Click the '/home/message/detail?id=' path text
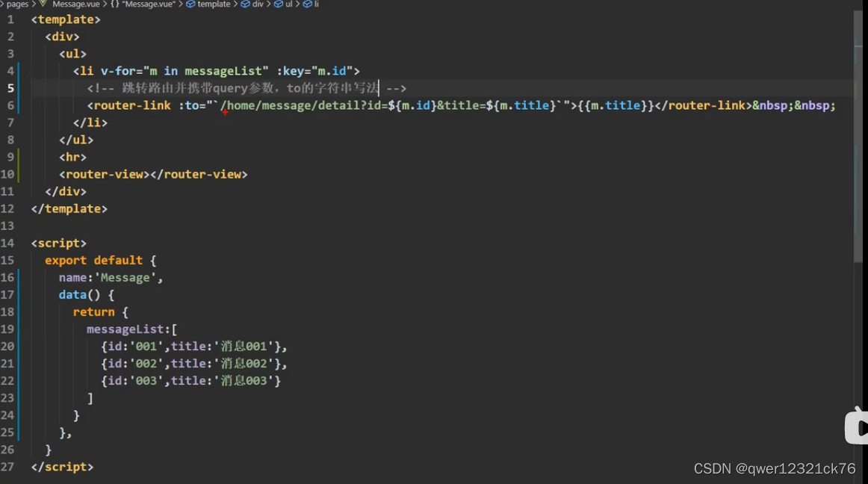 click(x=303, y=105)
